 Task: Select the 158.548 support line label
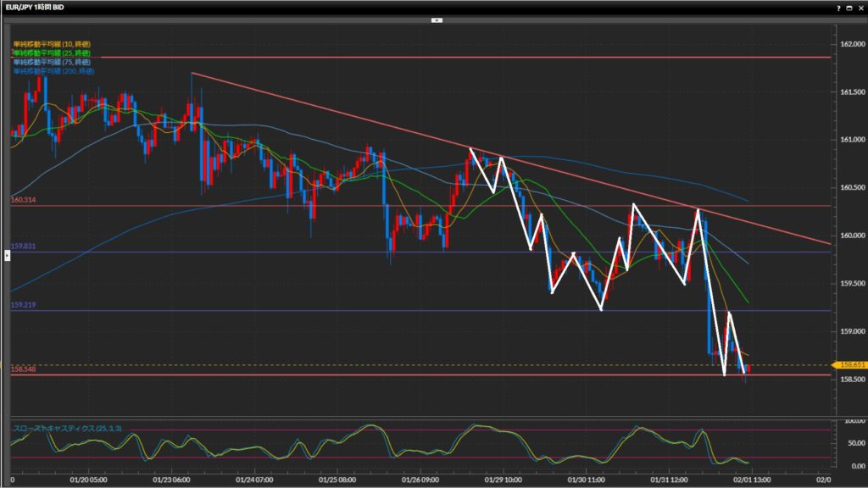(23, 369)
